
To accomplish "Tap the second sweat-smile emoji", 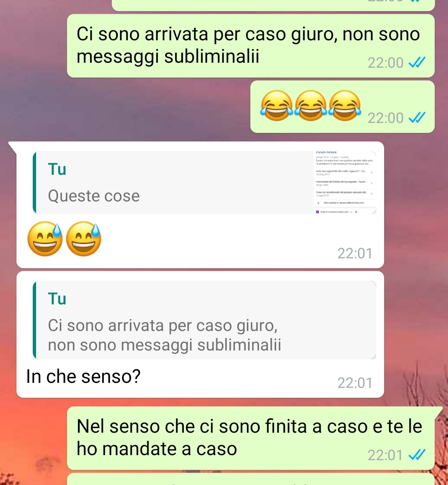I will coord(84,238).
